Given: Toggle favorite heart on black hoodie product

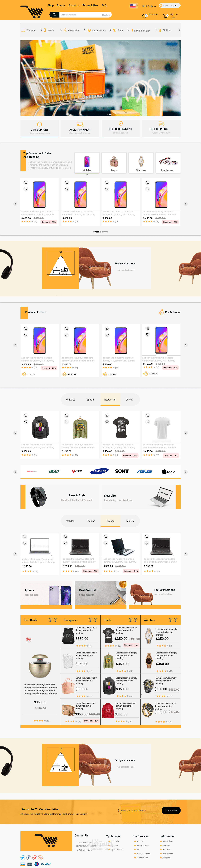Looking at the screenshot, I should (26, 422).
